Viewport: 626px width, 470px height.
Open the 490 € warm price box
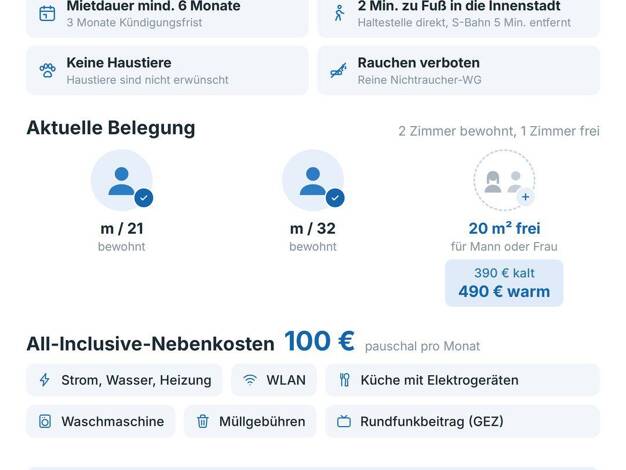504,283
